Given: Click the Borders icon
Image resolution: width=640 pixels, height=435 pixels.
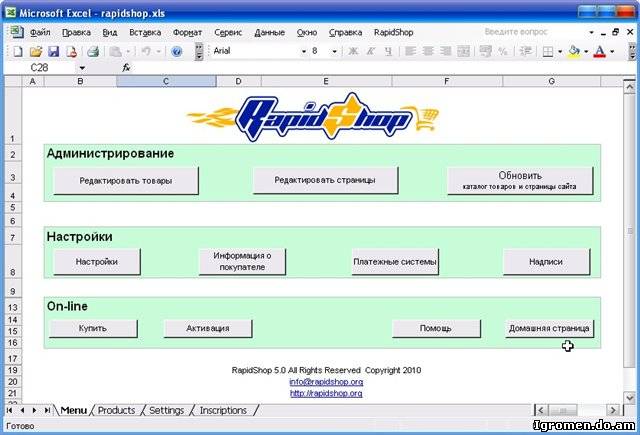Looking at the screenshot, I should (x=548, y=51).
